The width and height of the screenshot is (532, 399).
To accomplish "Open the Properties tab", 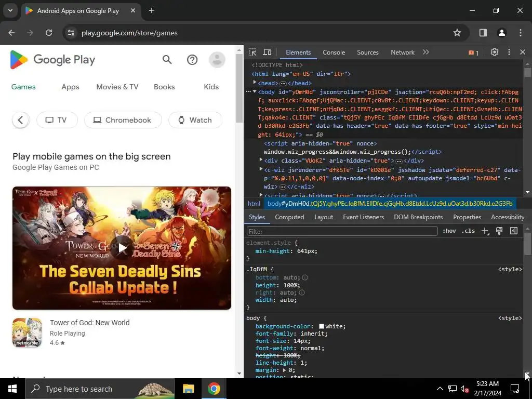I will (467, 217).
